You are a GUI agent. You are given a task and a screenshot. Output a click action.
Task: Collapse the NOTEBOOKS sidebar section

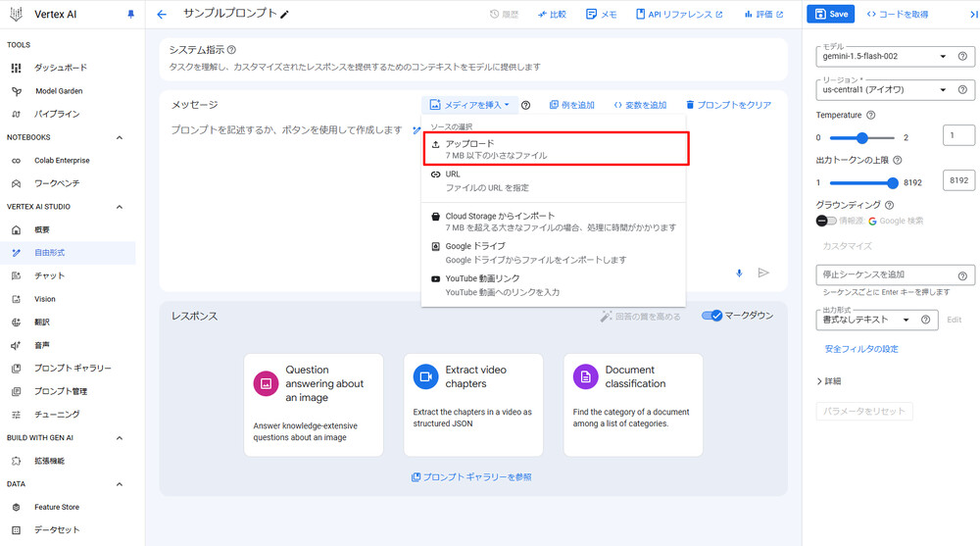point(120,137)
